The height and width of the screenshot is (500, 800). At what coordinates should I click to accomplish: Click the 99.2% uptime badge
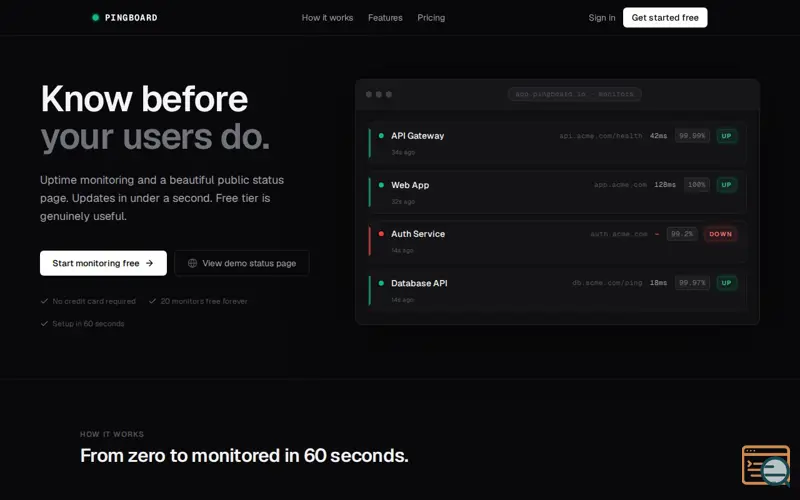coord(682,234)
